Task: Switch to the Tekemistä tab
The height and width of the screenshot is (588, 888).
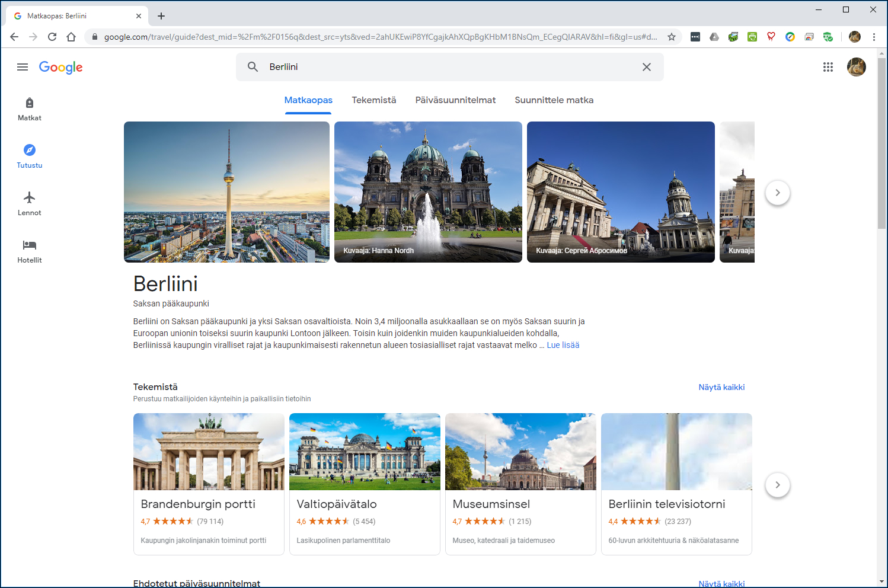Action: point(374,100)
